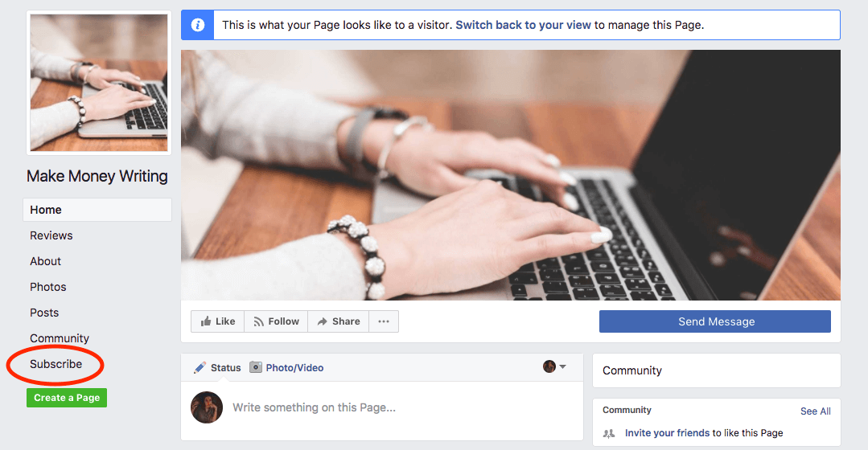Screen dimensions: 868x450
Task: Select the Status pencil icon
Action: pyautogui.click(x=200, y=367)
